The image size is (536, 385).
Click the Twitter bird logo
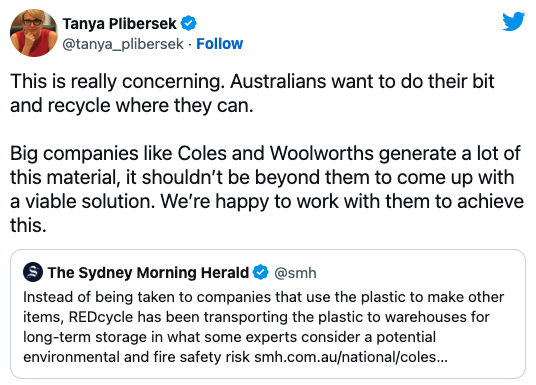[513, 21]
